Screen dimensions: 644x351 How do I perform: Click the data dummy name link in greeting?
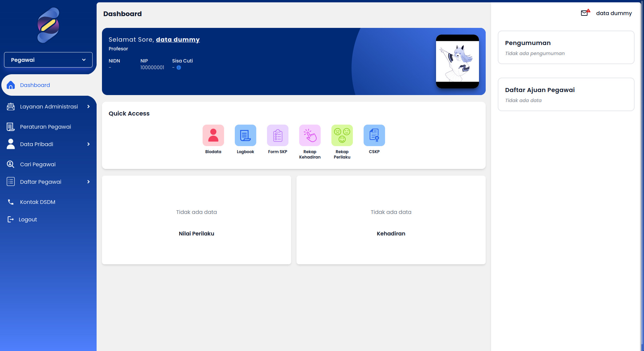coord(178,40)
